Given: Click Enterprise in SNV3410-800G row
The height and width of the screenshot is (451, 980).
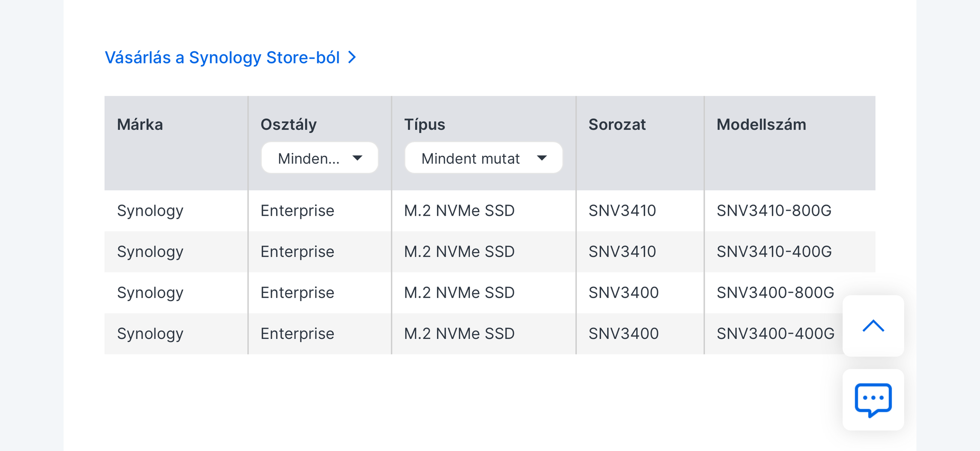Looking at the screenshot, I should [x=297, y=211].
